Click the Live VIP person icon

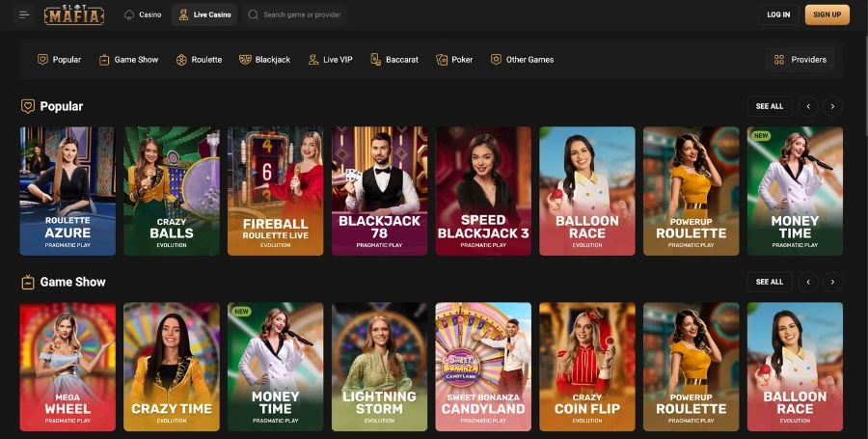coord(313,60)
